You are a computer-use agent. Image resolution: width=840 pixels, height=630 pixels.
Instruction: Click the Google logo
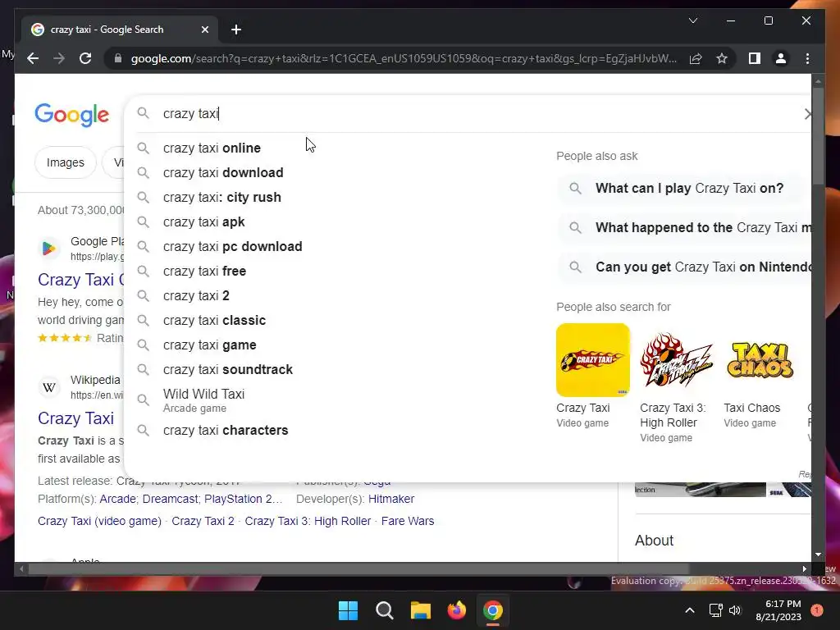point(72,115)
